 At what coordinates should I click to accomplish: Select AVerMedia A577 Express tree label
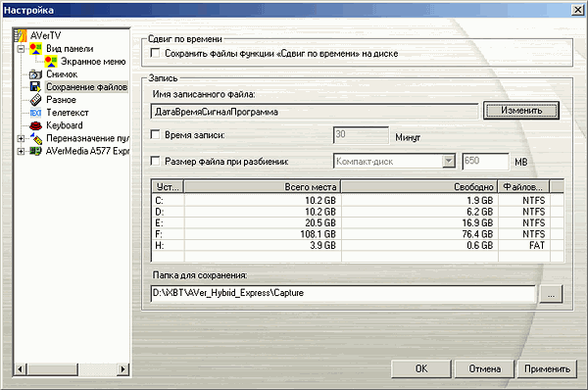[87, 151]
